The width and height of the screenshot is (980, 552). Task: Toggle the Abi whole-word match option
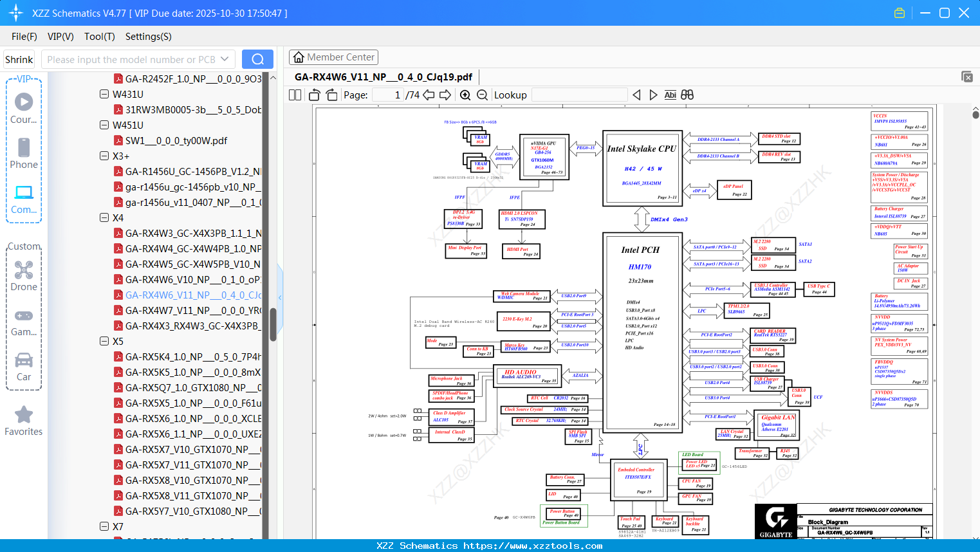point(670,95)
